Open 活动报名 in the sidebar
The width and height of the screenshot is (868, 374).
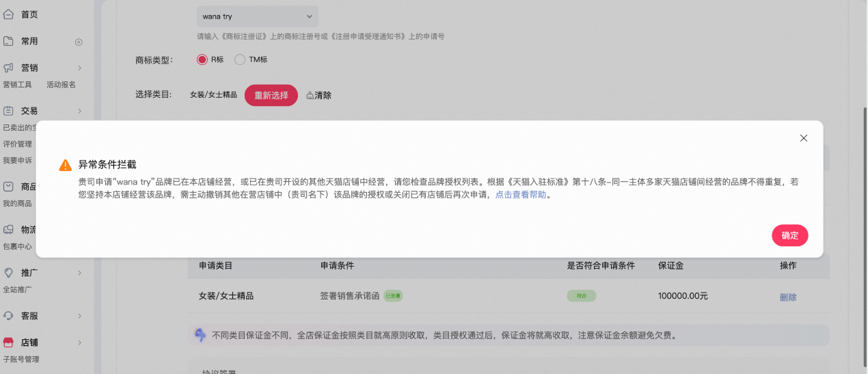(x=61, y=85)
